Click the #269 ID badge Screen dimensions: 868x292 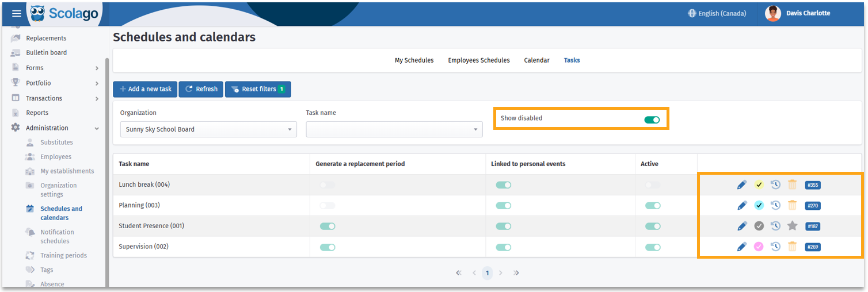pyautogui.click(x=813, y=247)
